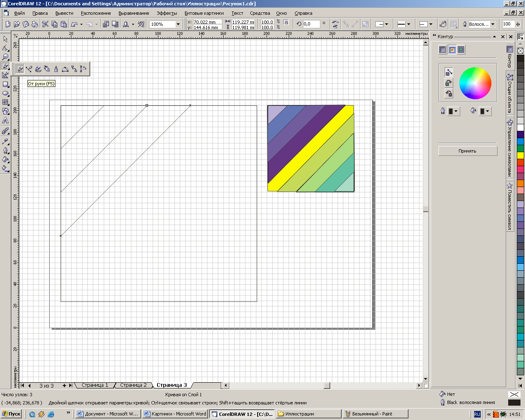Image resolution: width=525 pixels, height=420 pixels.
Task: Choose the counterclockwise contour color path
Action: 449,94
